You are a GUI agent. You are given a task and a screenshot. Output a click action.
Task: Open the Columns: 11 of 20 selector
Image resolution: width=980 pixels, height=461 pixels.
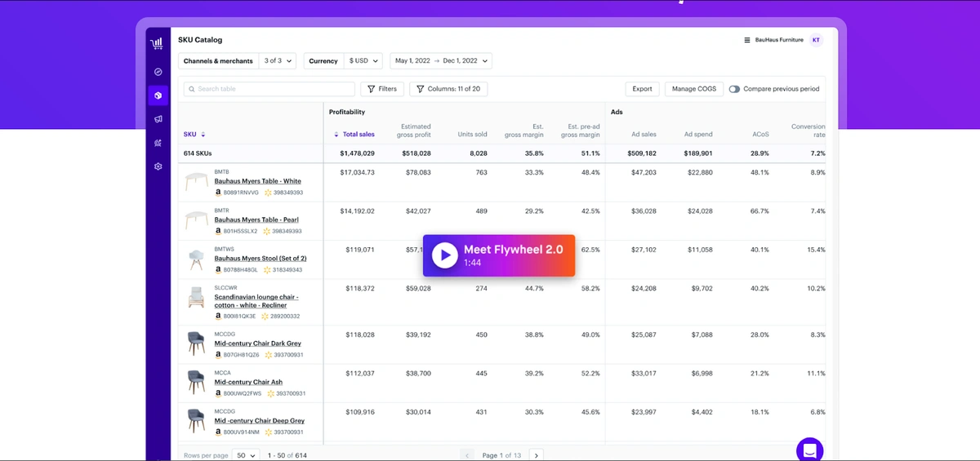click(450, 89)
